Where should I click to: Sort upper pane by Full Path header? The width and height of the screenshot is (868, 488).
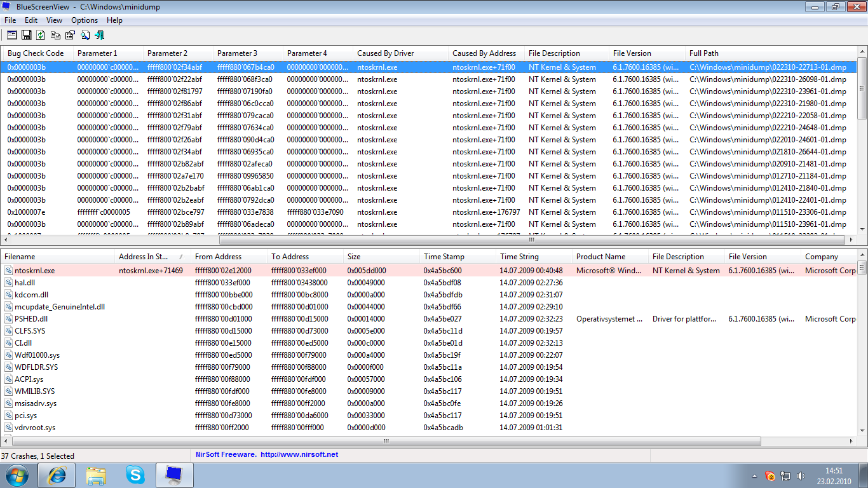771,53
